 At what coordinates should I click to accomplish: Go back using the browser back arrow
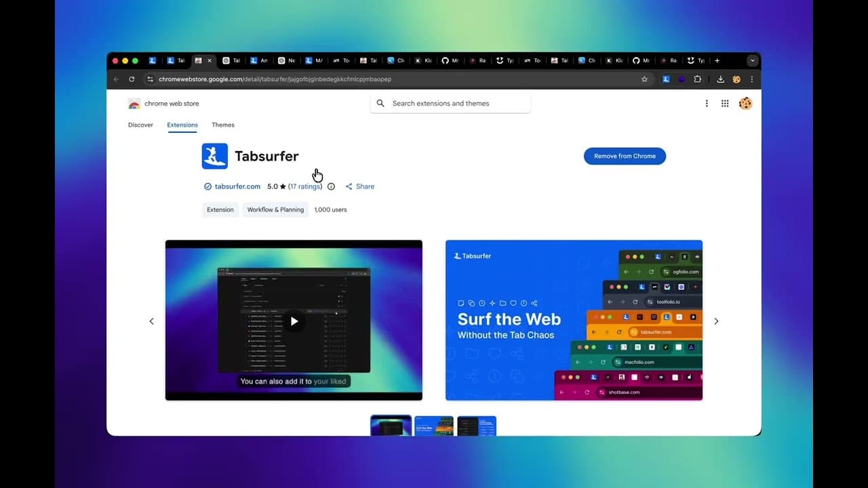click(116, 79)
